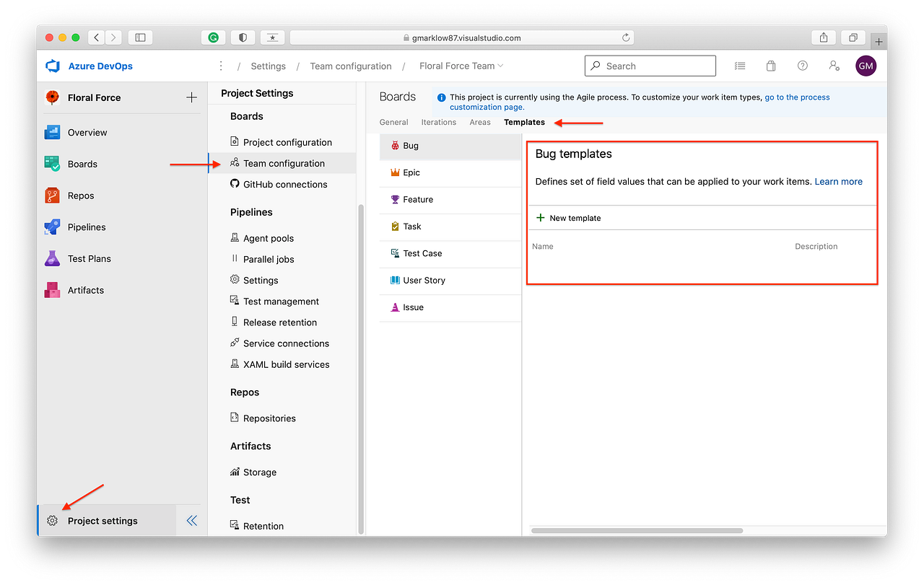Collapse the sidebar with the double chevron
This screenshot has width=924, height=585.
click(191, 519)
